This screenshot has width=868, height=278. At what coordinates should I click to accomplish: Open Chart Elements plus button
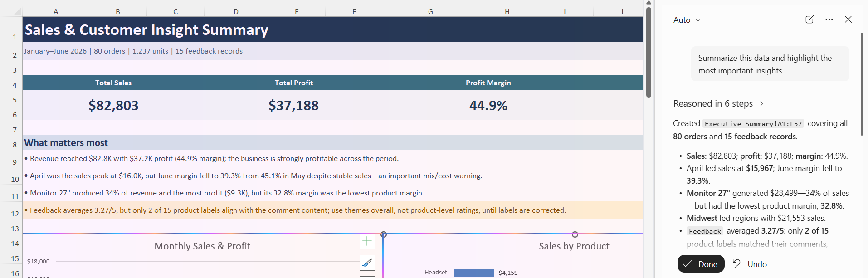(367, 241)
